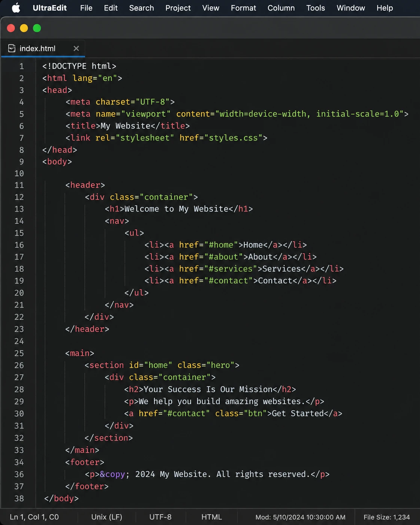Open the UltraEdit application menu
420x525 pixels.
(49, 8)
